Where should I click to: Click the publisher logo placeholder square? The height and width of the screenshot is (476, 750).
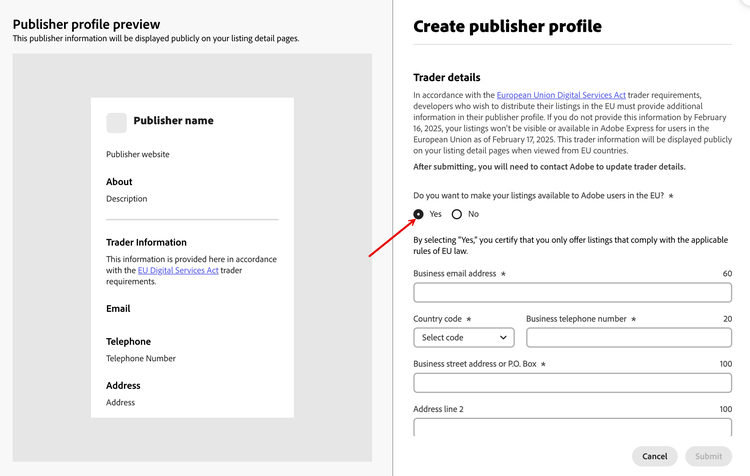click(x=116, y=122)
